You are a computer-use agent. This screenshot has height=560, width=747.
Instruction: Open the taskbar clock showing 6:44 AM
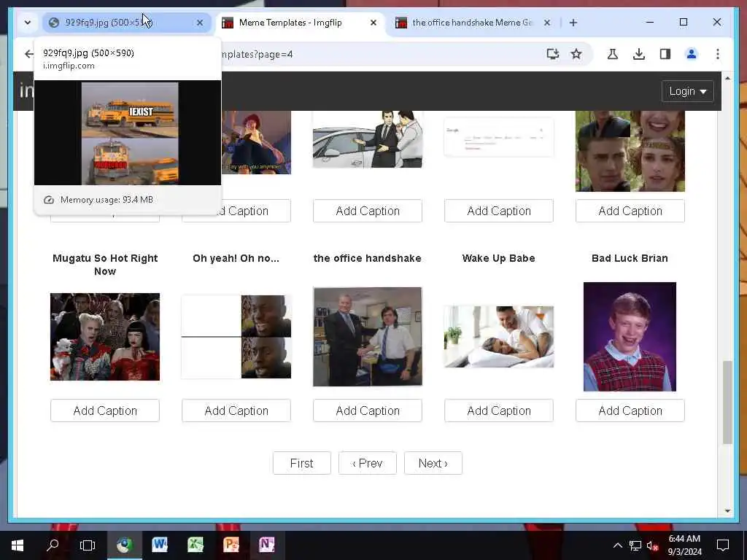pos(684,545)
